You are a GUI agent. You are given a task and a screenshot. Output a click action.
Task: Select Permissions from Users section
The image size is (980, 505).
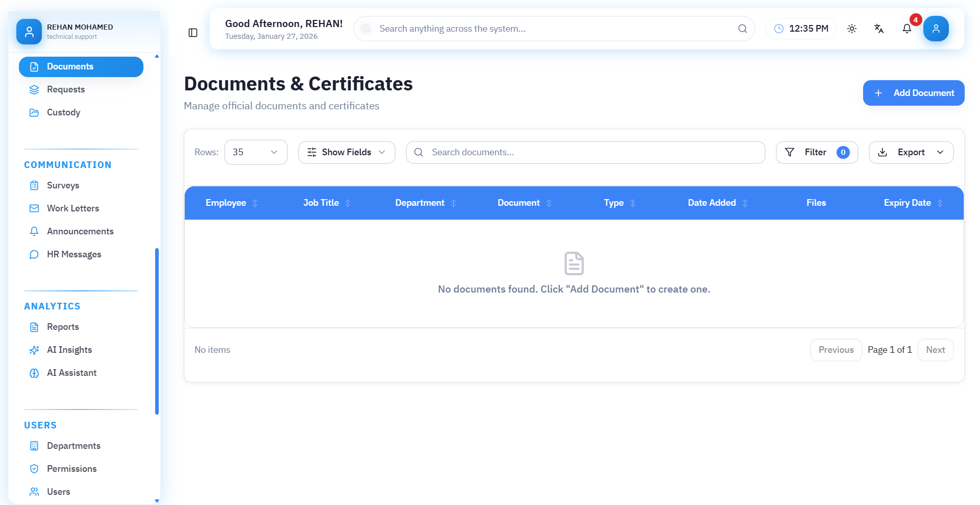click(71, 469)
